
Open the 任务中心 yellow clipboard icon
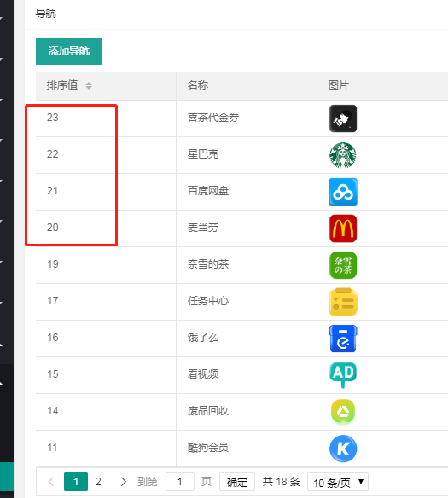(x=343, y=302)
